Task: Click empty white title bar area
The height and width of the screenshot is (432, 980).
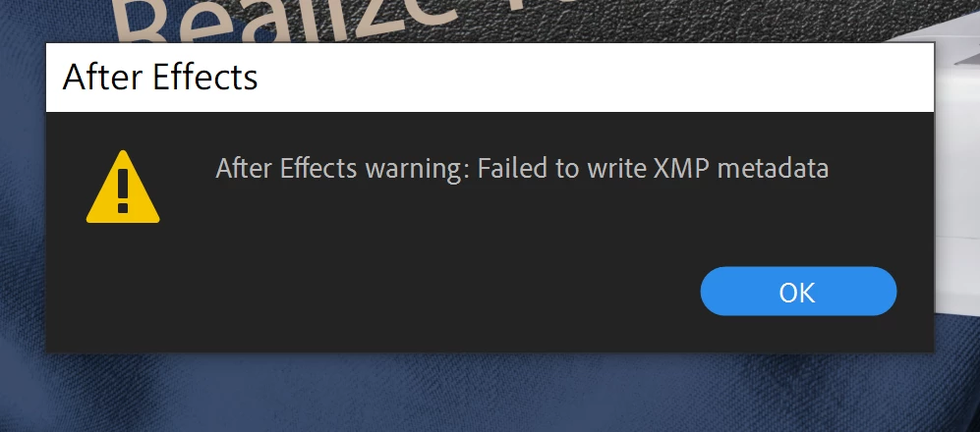Action: click(594, 78)
